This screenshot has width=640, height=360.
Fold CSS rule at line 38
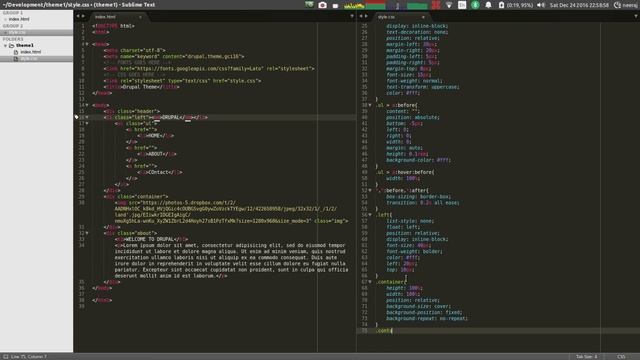coord(370,105)
